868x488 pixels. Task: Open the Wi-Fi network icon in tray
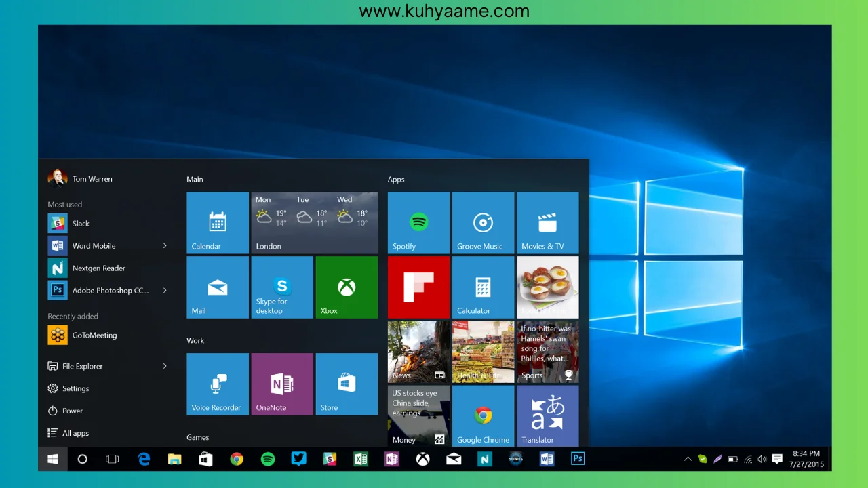point(748,459)
